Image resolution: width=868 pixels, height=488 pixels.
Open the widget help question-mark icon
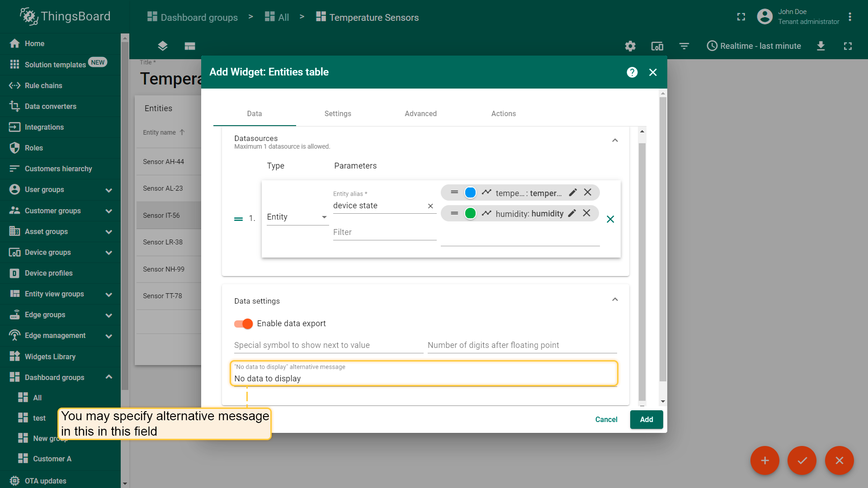coord(632,72)
